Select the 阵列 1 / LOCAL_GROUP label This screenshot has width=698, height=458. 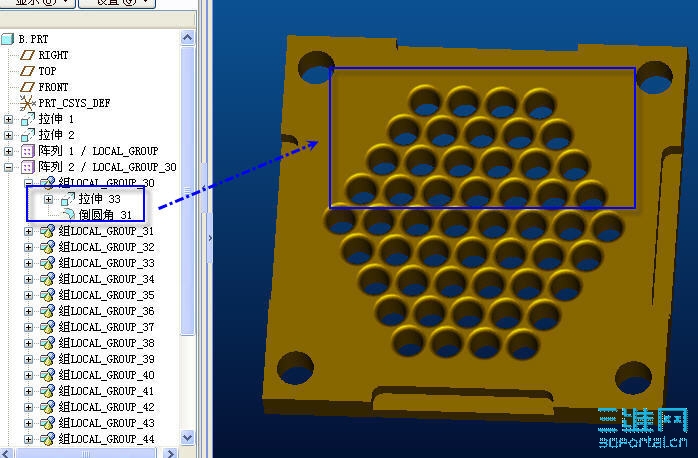click(98, 151)
